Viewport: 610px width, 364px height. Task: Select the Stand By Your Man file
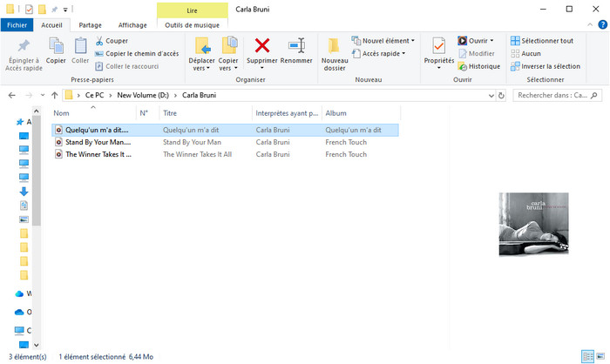(x=98, y=142)
